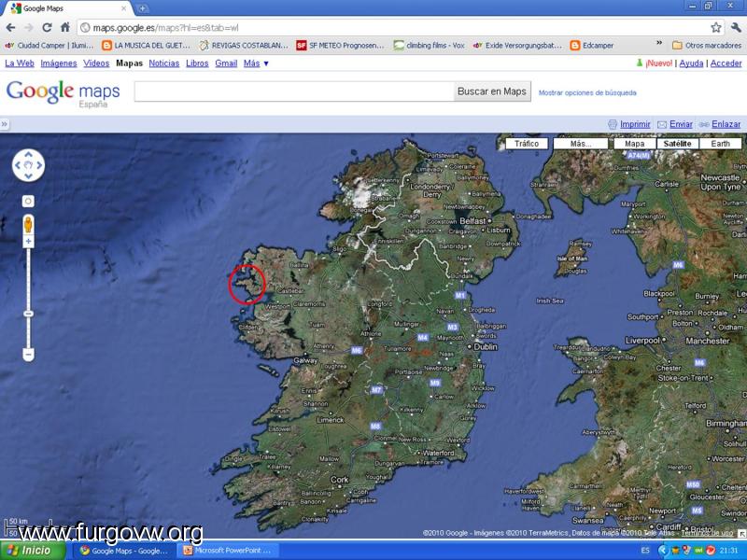This screenshot has height=560, width=747.
Task: Click the ES language indicator in tray
Action: (x=645, y=551)
